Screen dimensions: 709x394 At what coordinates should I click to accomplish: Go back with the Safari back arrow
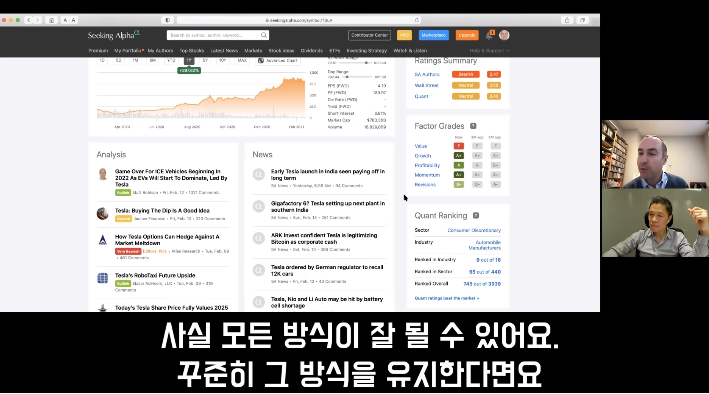29,20
